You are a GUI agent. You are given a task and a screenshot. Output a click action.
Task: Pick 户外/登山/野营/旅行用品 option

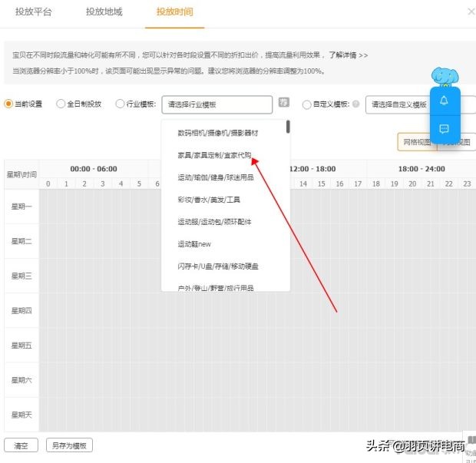click(x=216, y=288)
